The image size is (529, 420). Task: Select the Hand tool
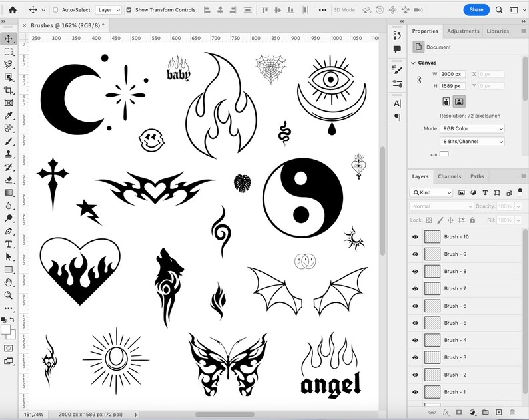coord(9,282)
